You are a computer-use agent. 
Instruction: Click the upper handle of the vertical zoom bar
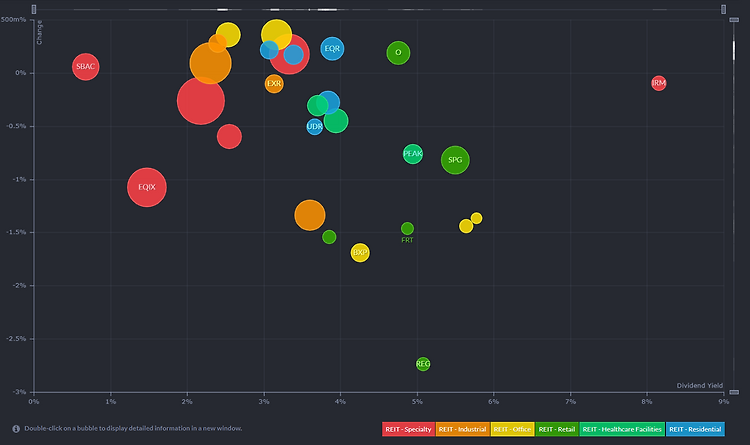(x=734, y=20)
